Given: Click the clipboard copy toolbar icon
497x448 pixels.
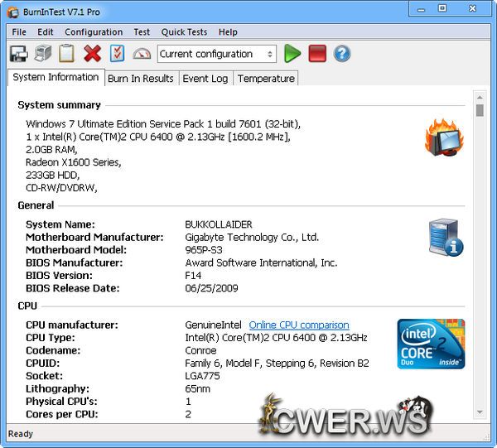Looking at the screenshot, I should tap(66, 54).
